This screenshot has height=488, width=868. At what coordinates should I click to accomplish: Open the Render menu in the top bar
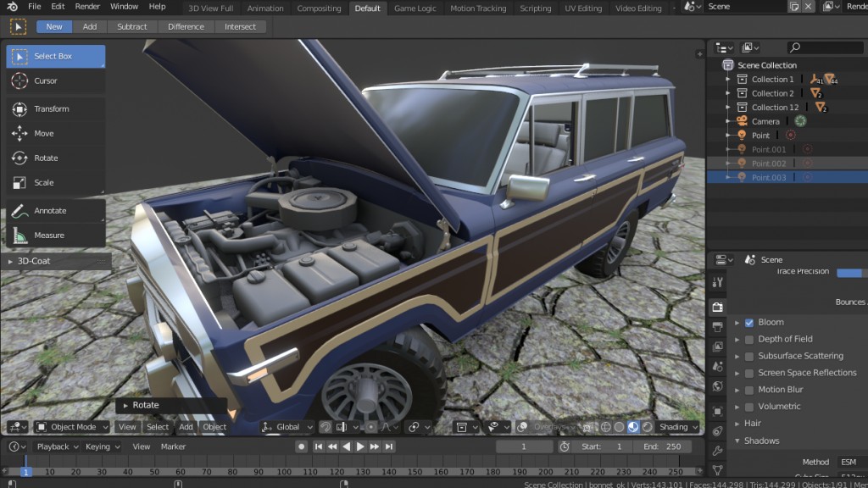86,6
